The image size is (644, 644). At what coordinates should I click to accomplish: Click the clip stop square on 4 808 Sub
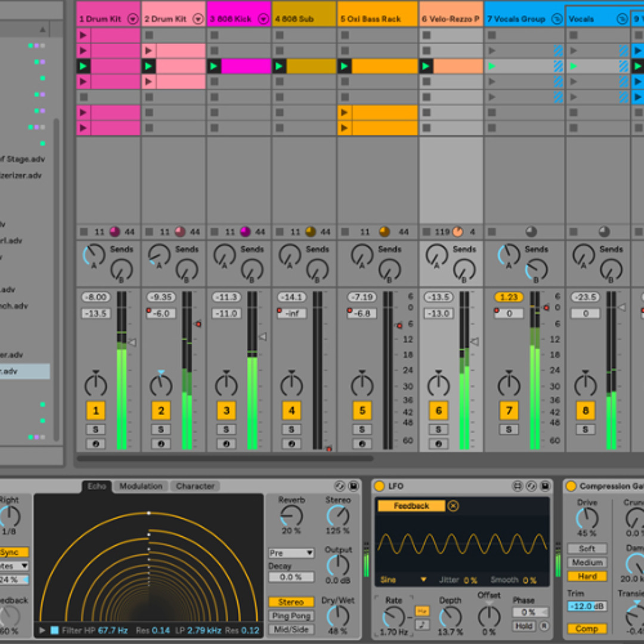click(x=280, y=232)
